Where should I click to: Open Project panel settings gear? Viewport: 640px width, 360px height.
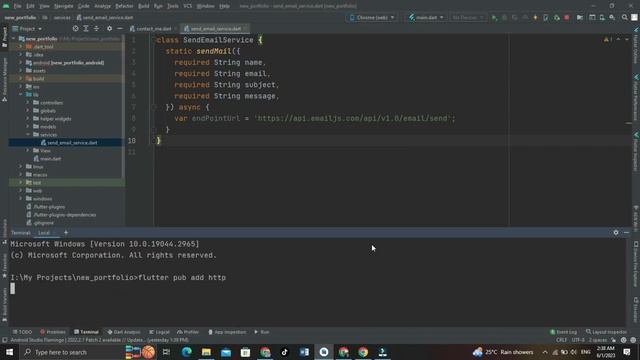point(109,29)
